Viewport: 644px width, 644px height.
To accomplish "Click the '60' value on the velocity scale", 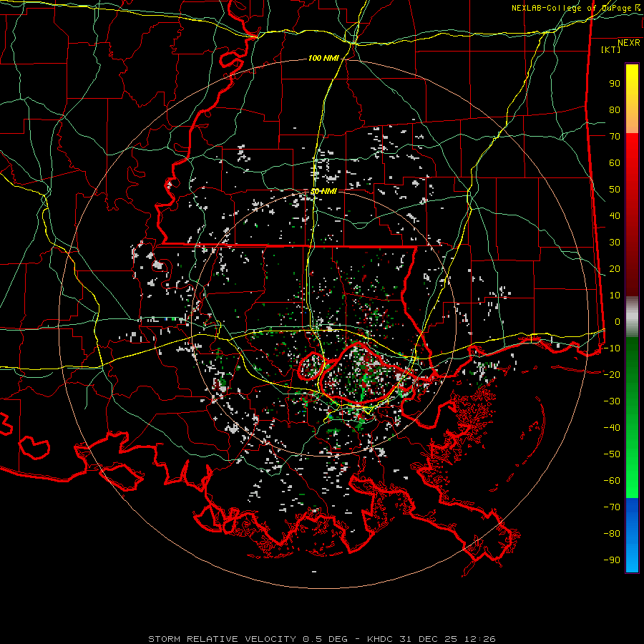I will point(615,163).
